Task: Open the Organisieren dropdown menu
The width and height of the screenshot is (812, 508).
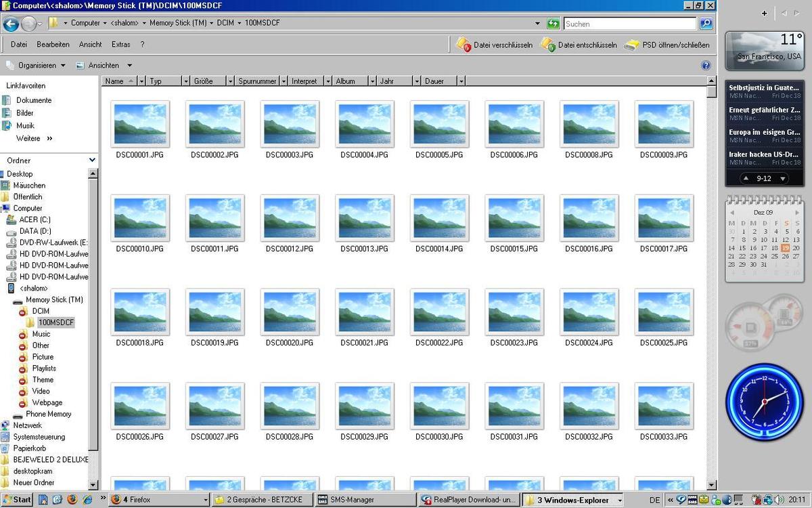Action: click(x=36, y=66)
